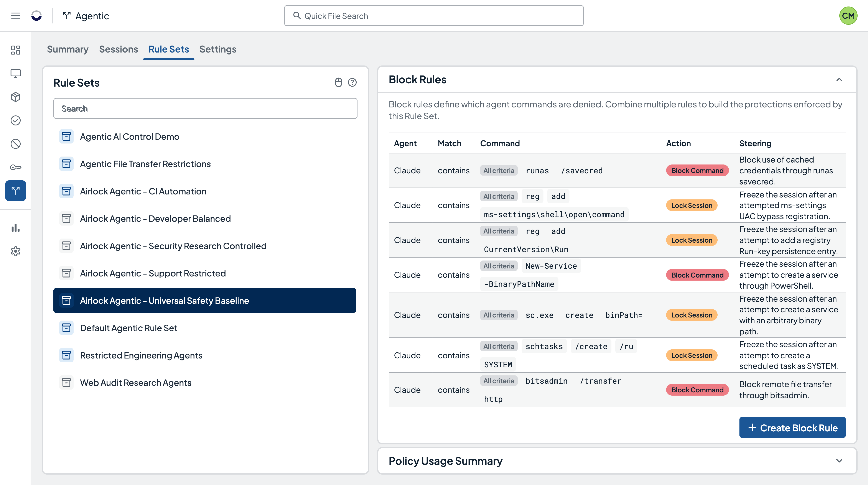This screenshot has width=868, height=485.
Task: Select the active Agentic sidebar icon
Action: click(x=15, y=191)
